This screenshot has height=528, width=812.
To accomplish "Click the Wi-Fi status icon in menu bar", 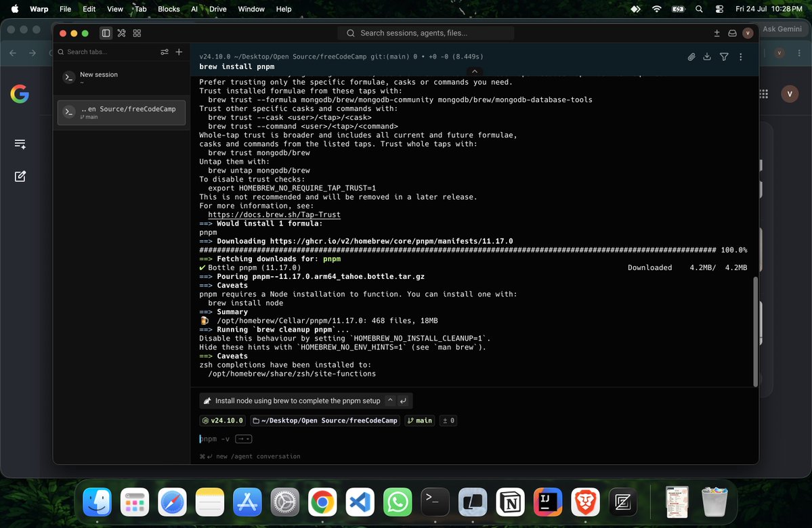I will [x=657, y=9].
